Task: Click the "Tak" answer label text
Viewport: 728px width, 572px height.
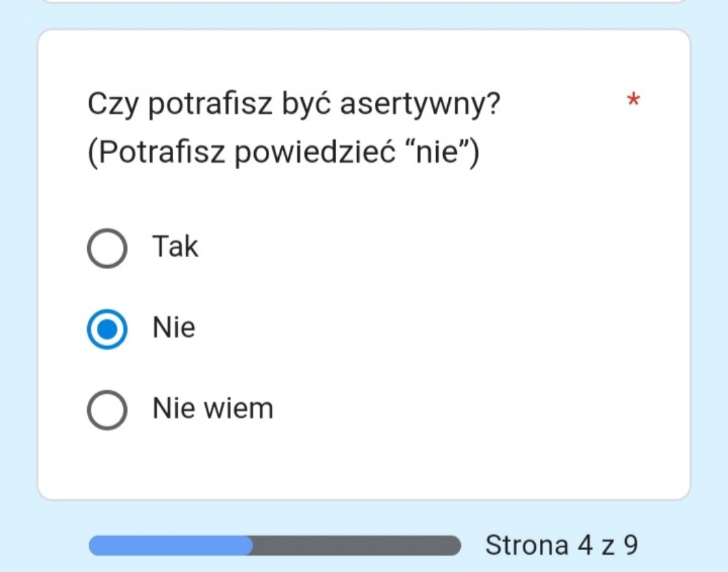Action: 175,247
